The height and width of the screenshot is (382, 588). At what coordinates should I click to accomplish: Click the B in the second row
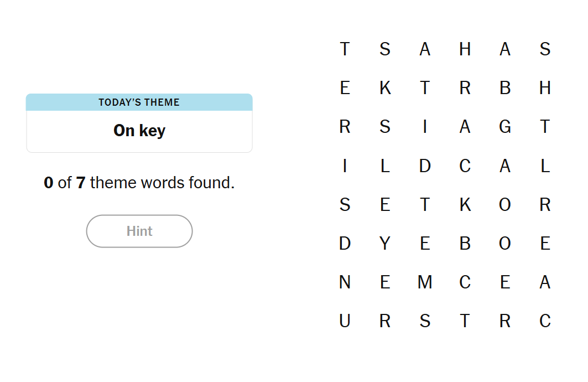(x=505, y=87)
